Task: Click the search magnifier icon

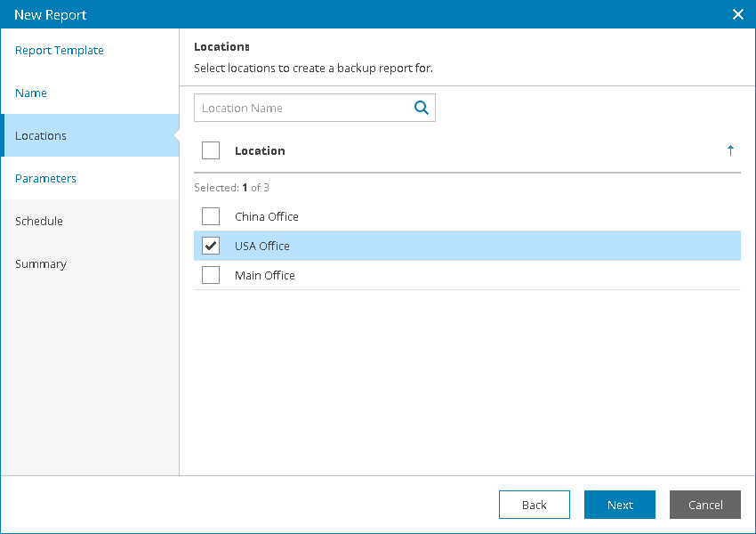Action: pyautogui.click(x=422, y=108)
